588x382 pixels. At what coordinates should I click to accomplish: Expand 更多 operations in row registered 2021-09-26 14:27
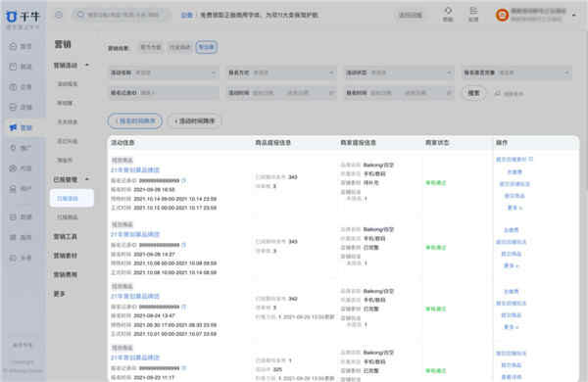point(511,265)
